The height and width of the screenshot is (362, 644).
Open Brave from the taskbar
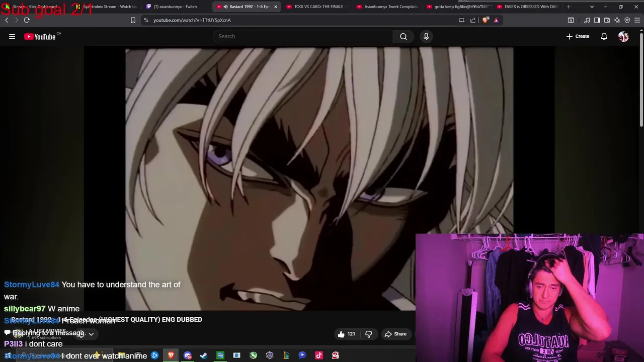coord(171,355)
